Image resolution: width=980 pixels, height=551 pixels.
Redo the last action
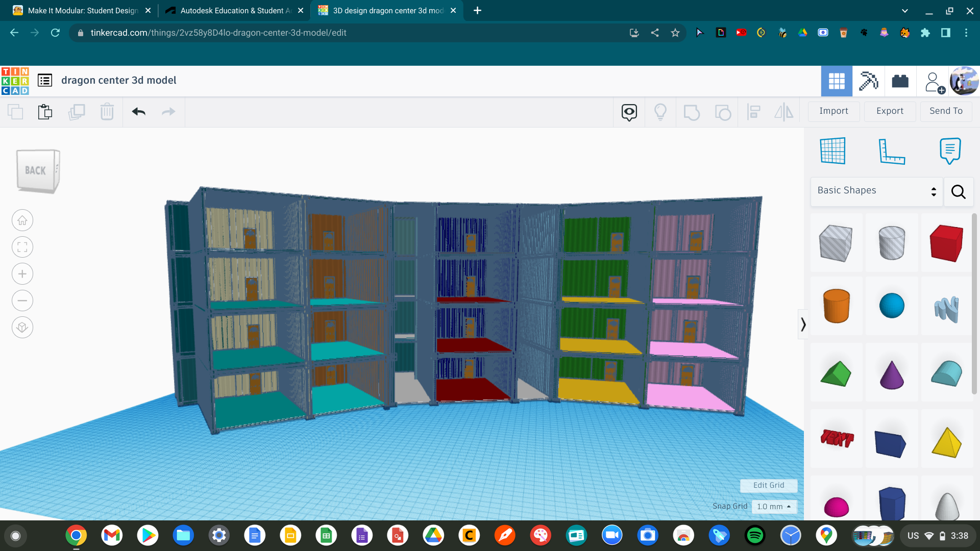(x=168, y=112)
